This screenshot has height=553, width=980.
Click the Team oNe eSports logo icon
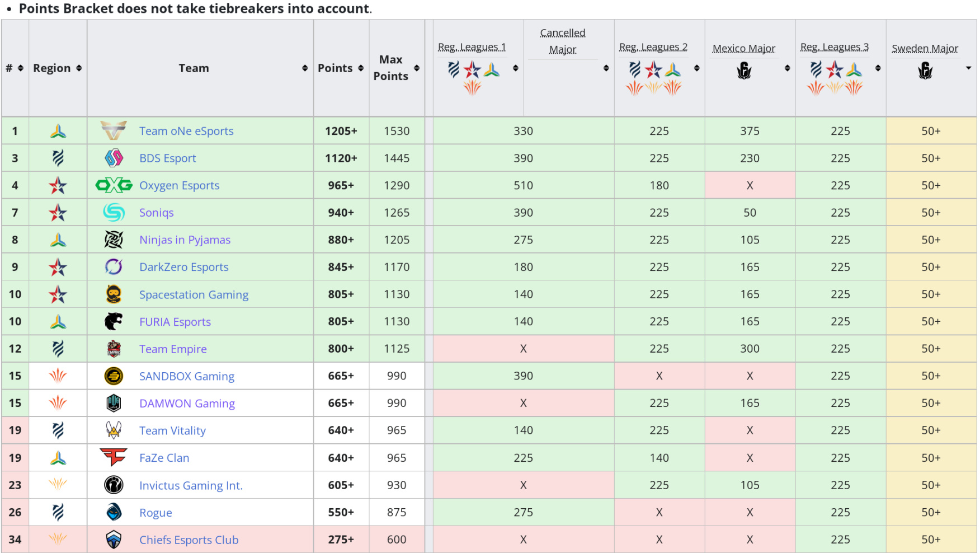[114, 131]
